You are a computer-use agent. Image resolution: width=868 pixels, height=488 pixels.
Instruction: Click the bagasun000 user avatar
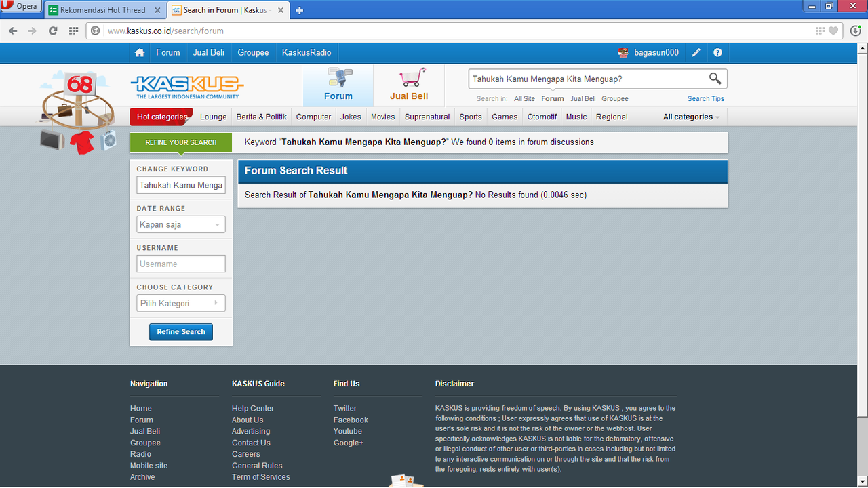point(623,53)
